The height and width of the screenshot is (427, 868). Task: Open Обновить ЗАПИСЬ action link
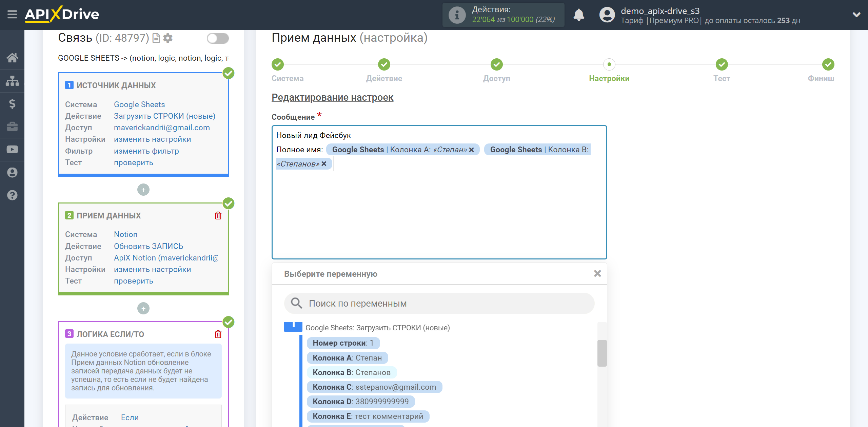pos(149,246)
